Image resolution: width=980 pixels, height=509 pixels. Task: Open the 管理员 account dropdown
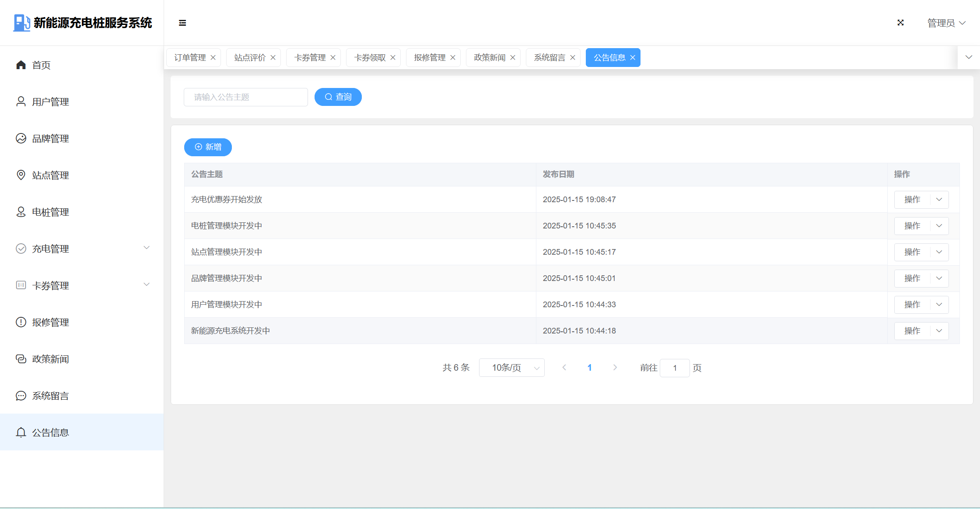tap(946, 23)
